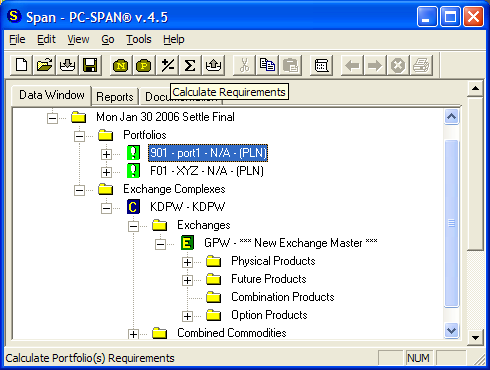This screenshot has width=490, height=370.
Task: Open the Edit menu
Action: point(46,39)
